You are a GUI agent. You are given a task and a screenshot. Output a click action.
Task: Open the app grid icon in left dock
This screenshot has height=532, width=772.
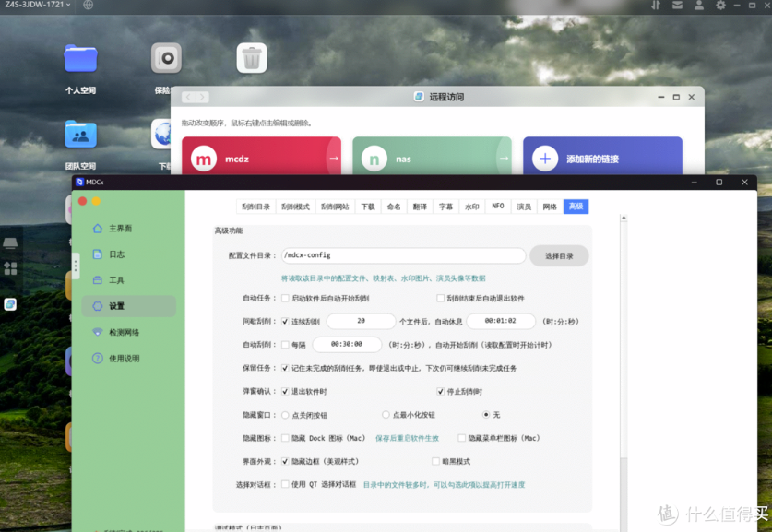[10, 268]
